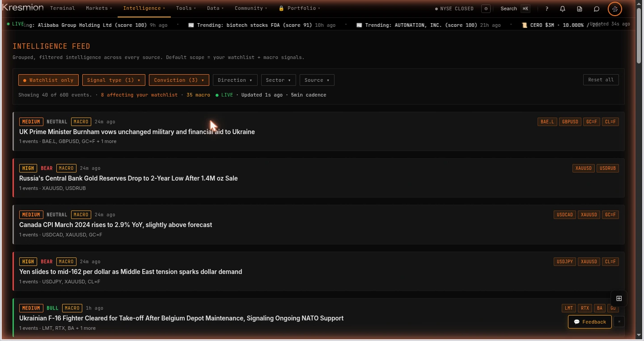Click the LIVE indicator in the ticker bar
Screen dimensions: 644x341
[x=16, y=24]
